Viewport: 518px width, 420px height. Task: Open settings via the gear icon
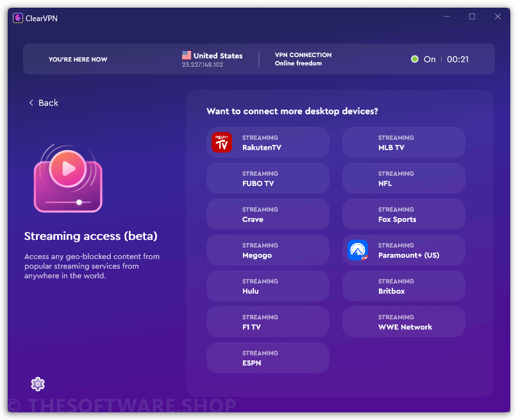38,384
